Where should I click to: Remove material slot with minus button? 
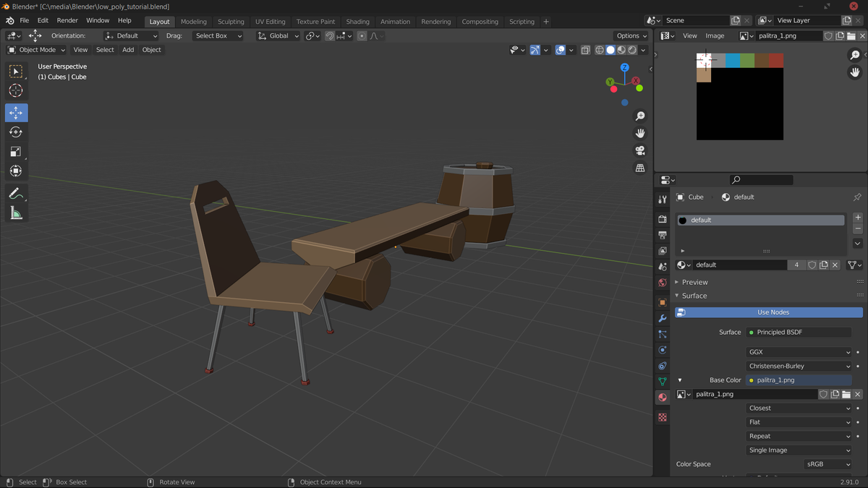coord(858,229)
